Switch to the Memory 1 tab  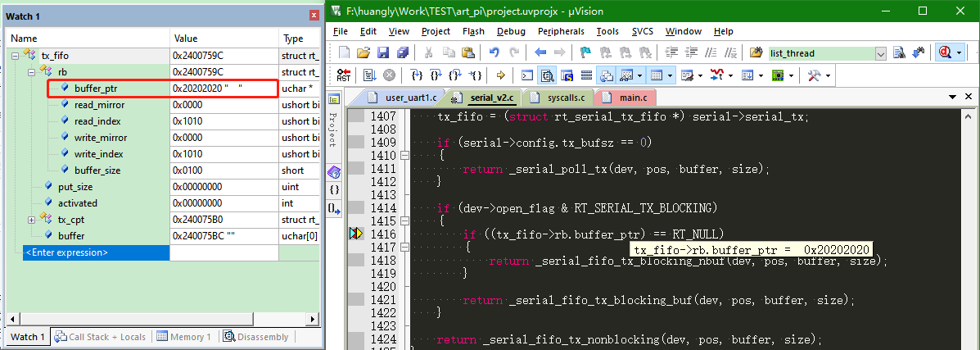pos(183,337)
